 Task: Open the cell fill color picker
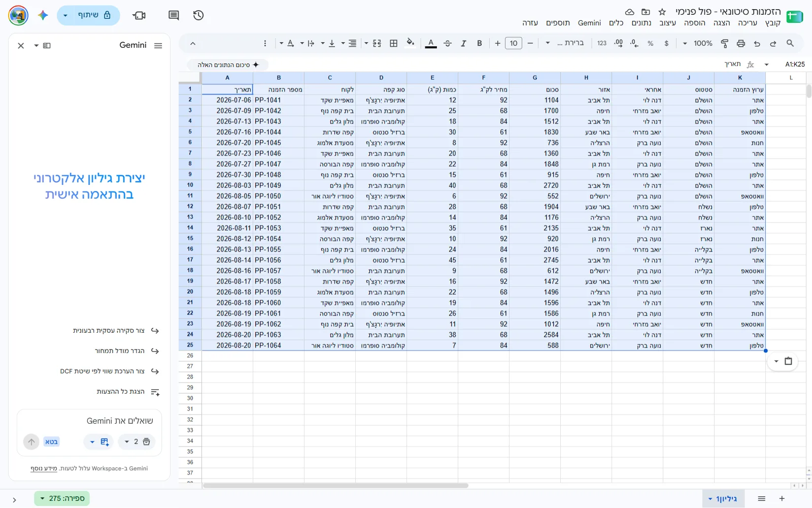coord(410,43)
